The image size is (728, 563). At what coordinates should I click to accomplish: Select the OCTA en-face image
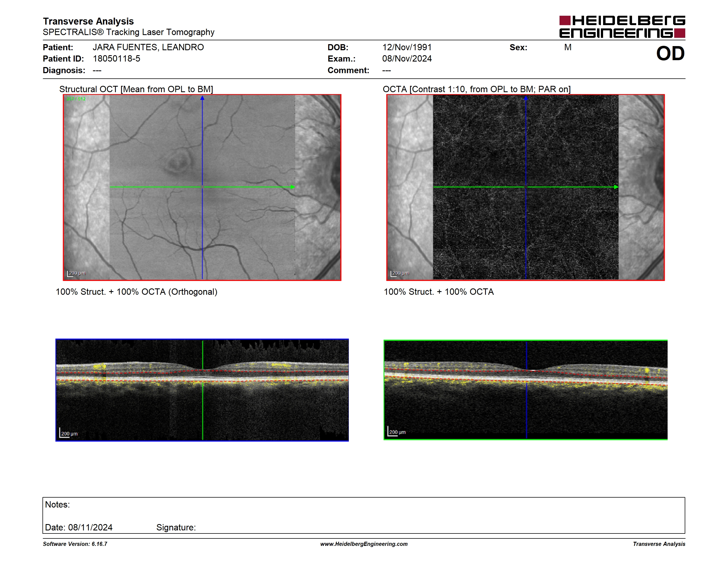525,187
